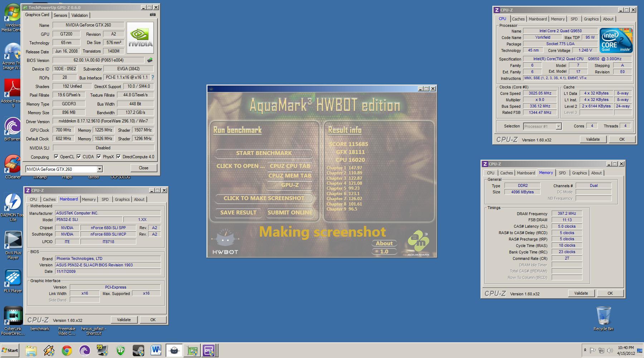The image size is (644, 358).
Task: Open the CyberLink PowerDirector desktop icon
Action: 13,320
